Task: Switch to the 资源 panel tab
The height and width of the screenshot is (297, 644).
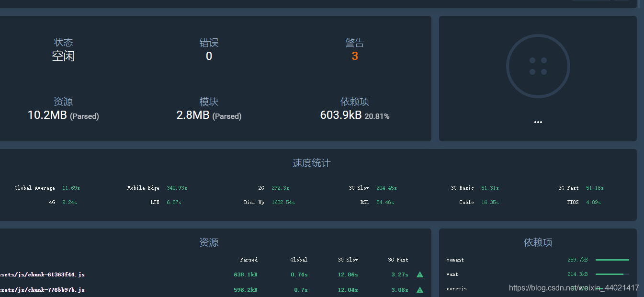Action: 209,243
